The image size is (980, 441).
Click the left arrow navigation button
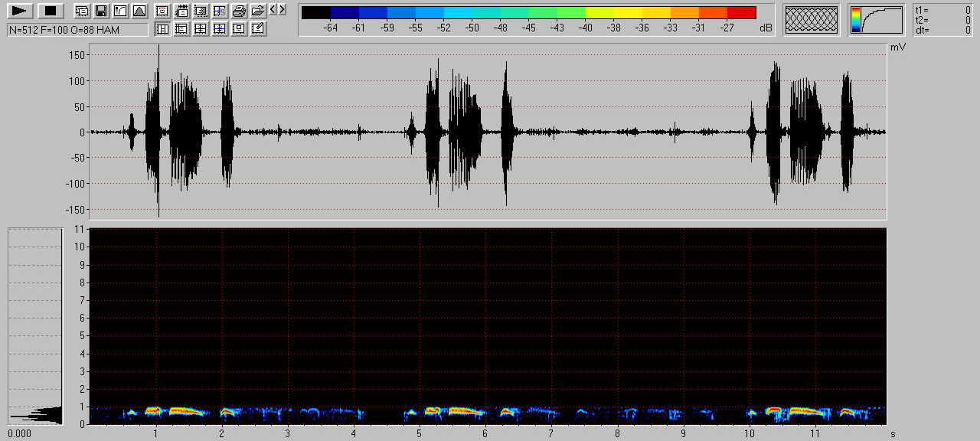pyautogui.click(x=273, y=9)
